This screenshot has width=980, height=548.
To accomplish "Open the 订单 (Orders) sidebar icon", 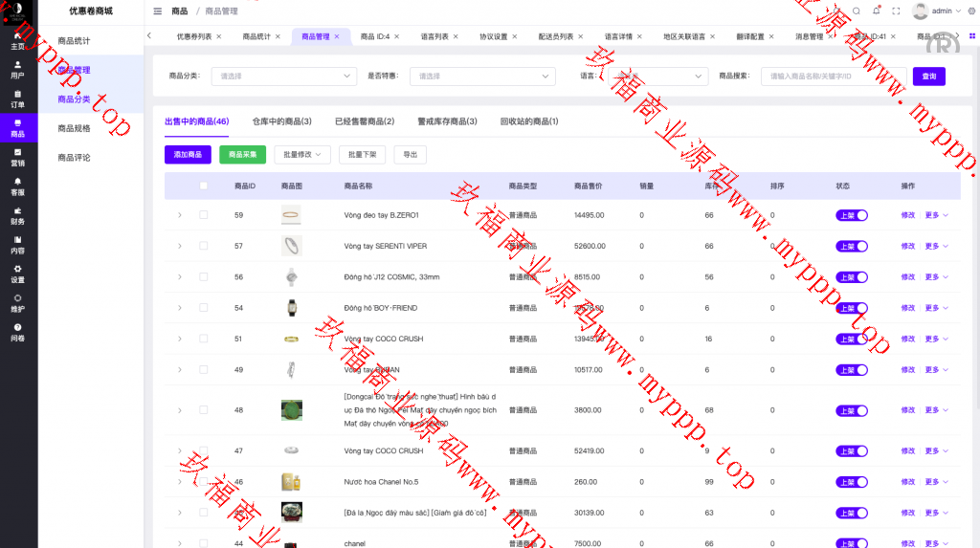I will coord(18,99).
